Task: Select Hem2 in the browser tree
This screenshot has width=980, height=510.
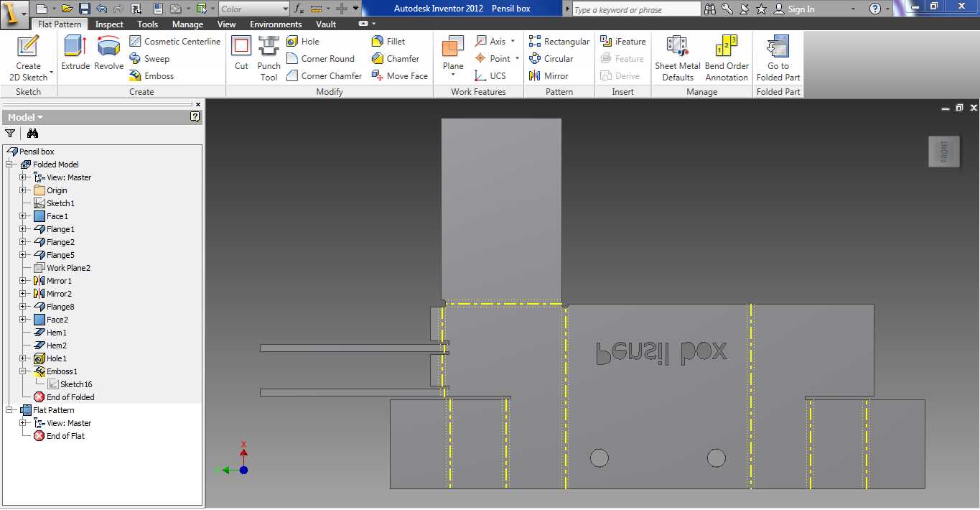Action: click(x=50, y=346)
